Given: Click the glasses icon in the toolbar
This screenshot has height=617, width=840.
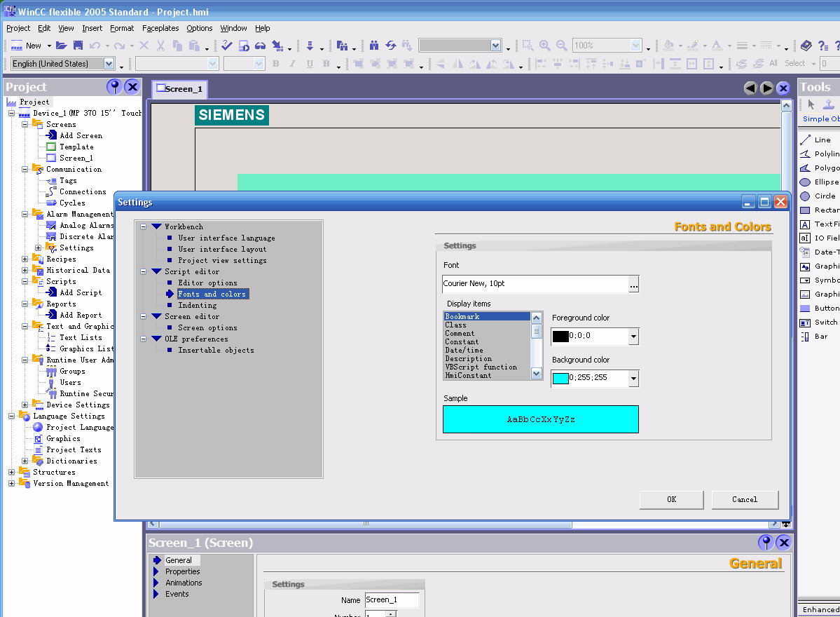Looking at the screenshot, I should pos(261,46).
